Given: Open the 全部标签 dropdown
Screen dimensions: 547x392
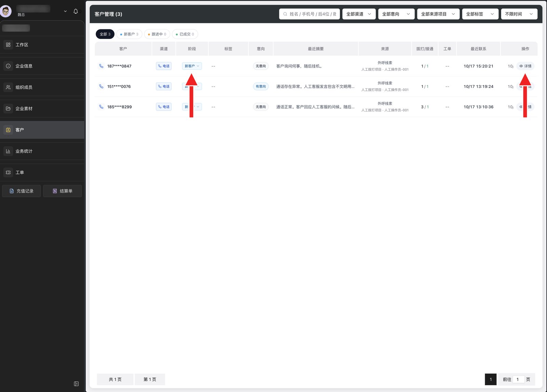Looking at the screenshot, I should tap(480, 14).
